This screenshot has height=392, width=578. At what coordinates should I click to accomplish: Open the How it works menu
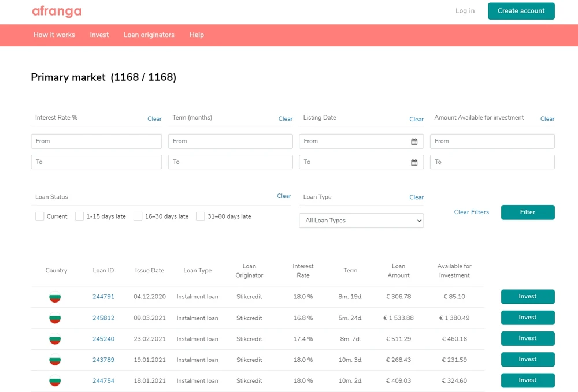[x=54, y=35]
